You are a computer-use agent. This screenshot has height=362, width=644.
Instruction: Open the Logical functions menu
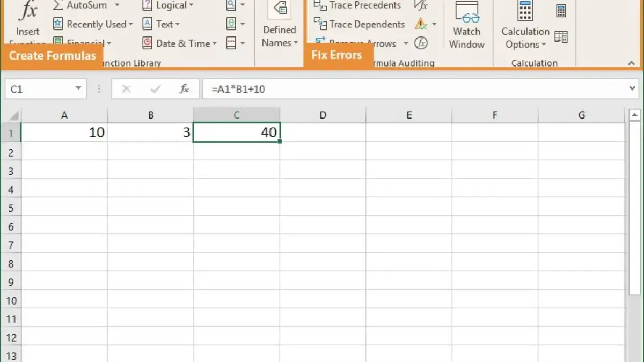coord(167,5)
